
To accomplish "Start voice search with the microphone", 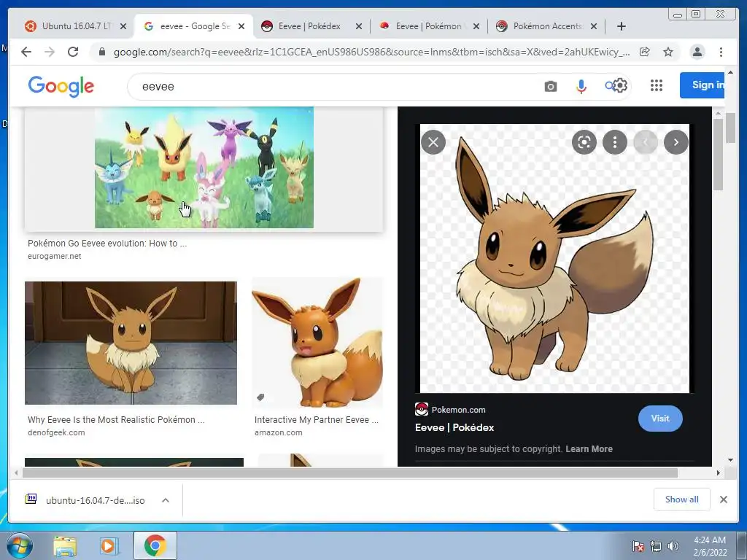I will pyautogui.click(x=581, y=86).
